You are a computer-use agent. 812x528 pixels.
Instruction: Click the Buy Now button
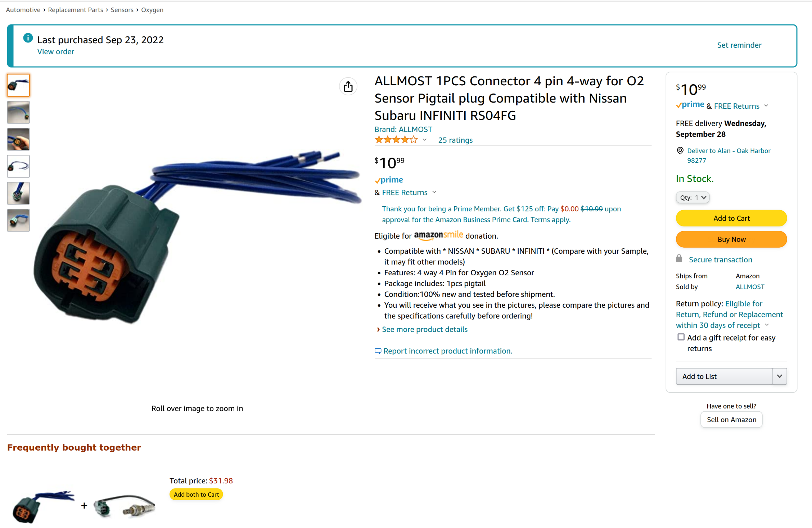coord(731,239)
